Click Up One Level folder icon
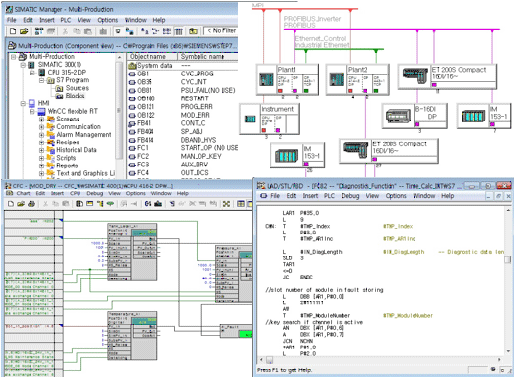 pyautogui.click(x=193, y=31)
